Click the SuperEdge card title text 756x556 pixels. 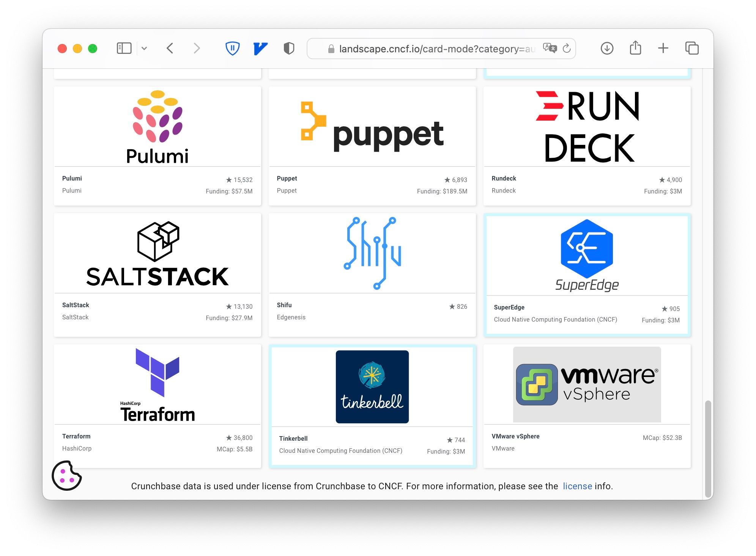point(509,307)
